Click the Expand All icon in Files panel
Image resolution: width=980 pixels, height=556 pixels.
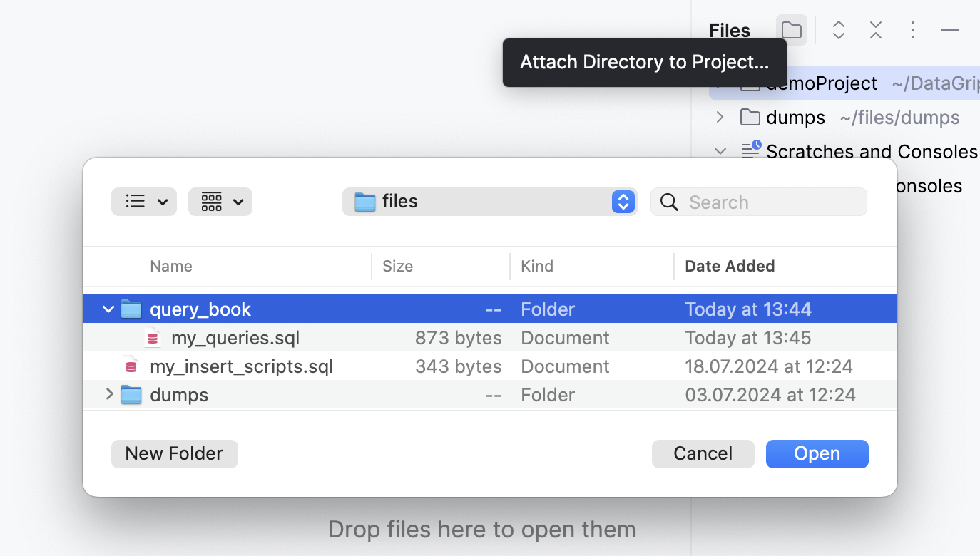point(838,30)
